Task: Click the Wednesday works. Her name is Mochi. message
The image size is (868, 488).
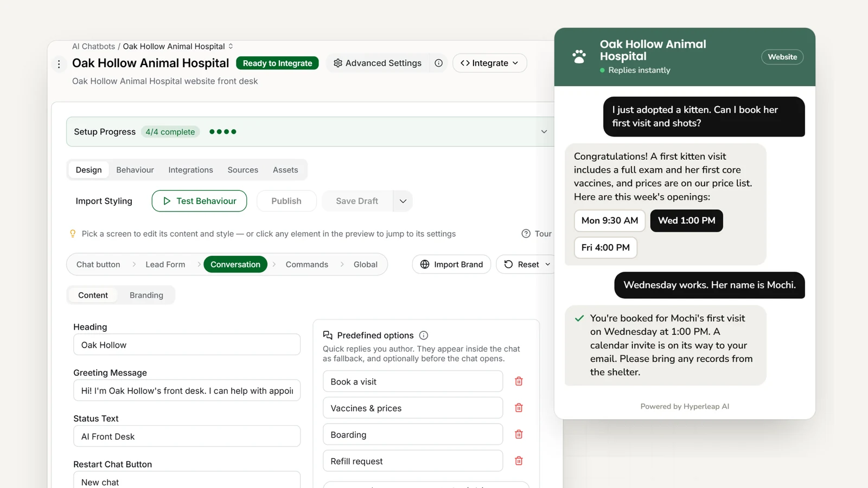Action: point(710,285)
